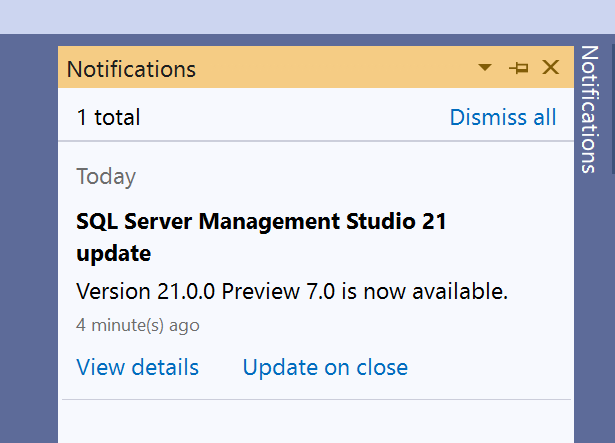Click the Today group header
The width and height of the screenshot is (615, 443).
[106, 177]
